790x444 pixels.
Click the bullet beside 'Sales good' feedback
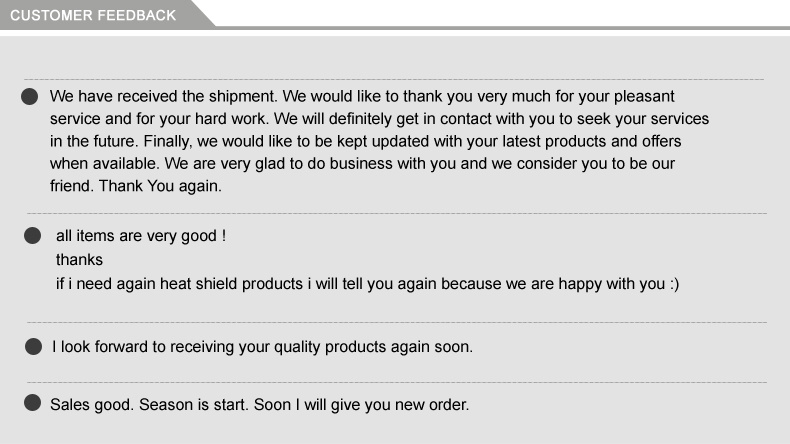coord(33,403)
